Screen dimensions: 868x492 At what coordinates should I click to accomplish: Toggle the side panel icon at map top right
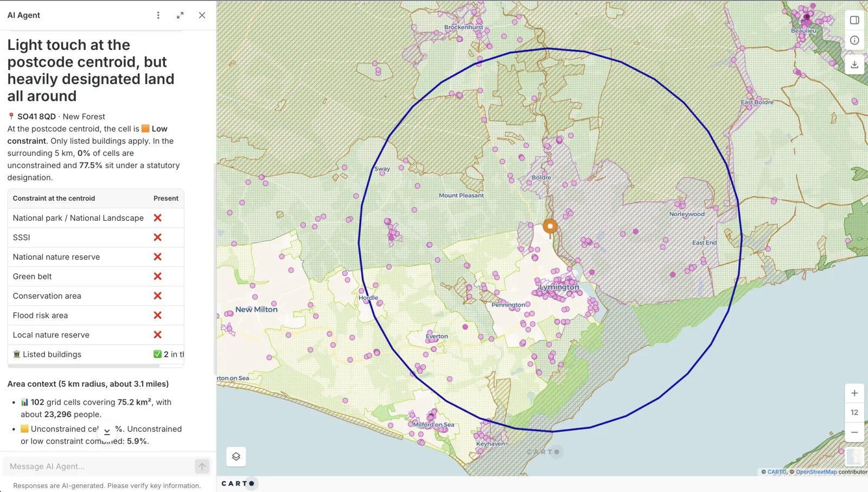point(854,20)
